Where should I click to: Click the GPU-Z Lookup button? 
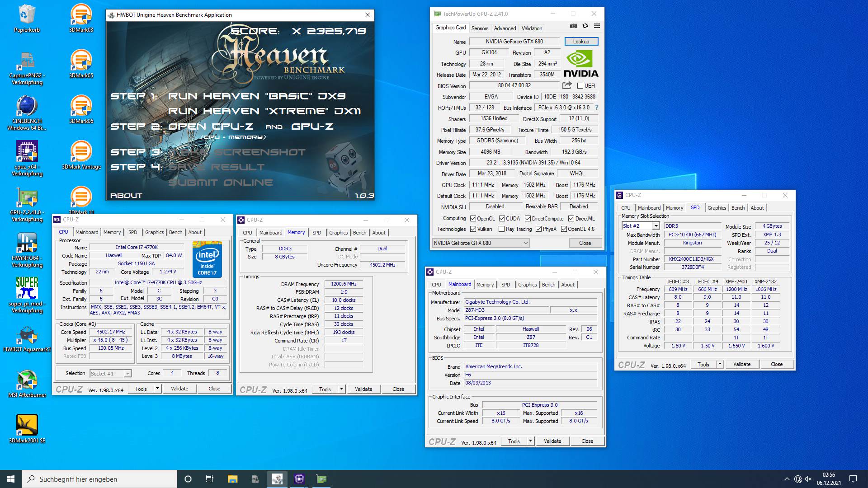581,42
